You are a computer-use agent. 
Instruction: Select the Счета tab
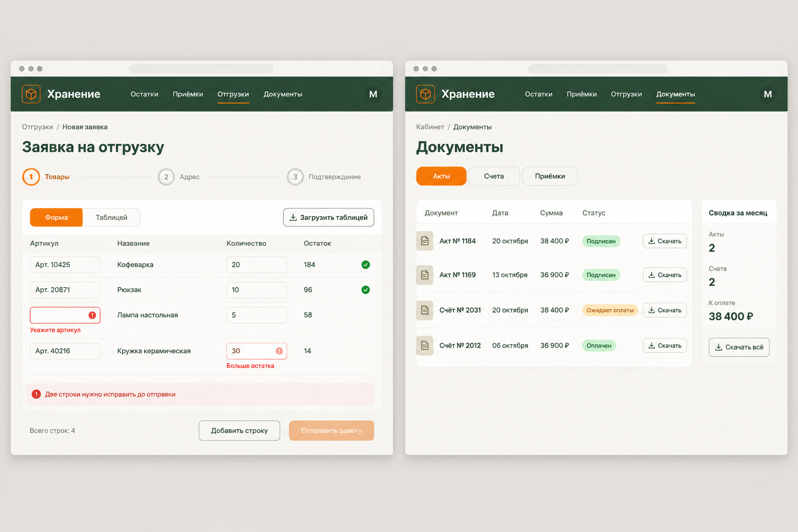tap(494, 176)
